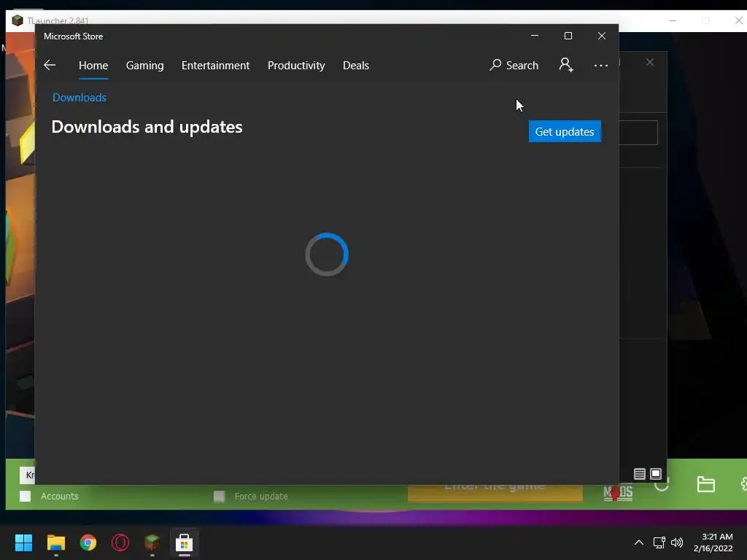Screen dimensions: 747x560
Task: Open Opera GX from the taskbar
Action: click(x=120, y=542)
